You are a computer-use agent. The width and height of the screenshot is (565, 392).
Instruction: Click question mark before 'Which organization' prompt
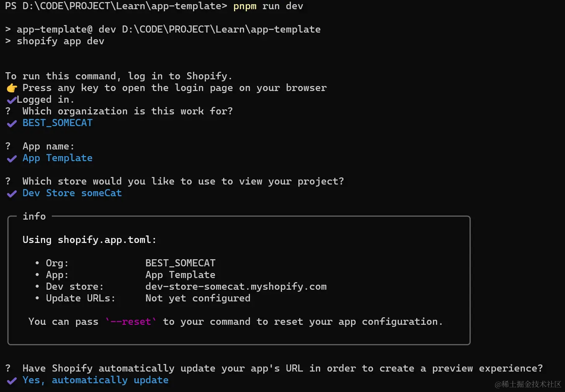8,111
